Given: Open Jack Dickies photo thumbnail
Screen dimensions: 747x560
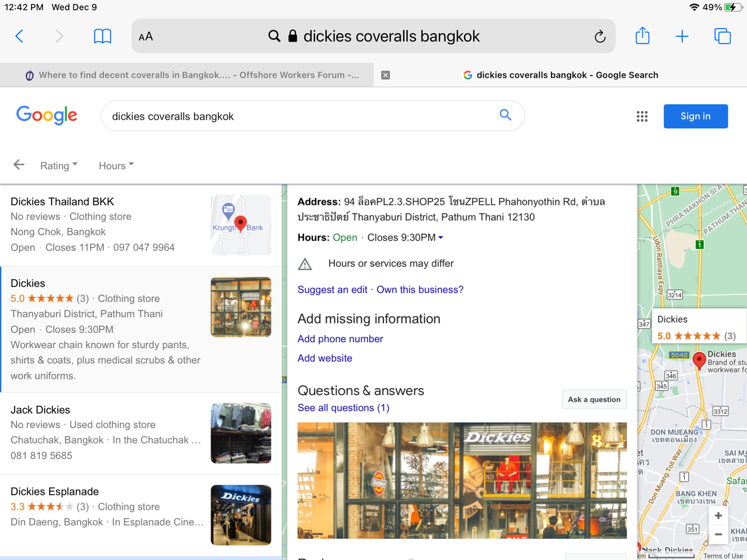Looking at the screenshot, I should pyautogui.click(x=241, y=433).
